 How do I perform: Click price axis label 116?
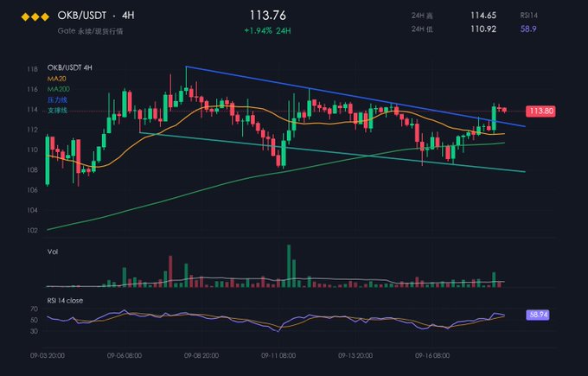pos(32,89)
